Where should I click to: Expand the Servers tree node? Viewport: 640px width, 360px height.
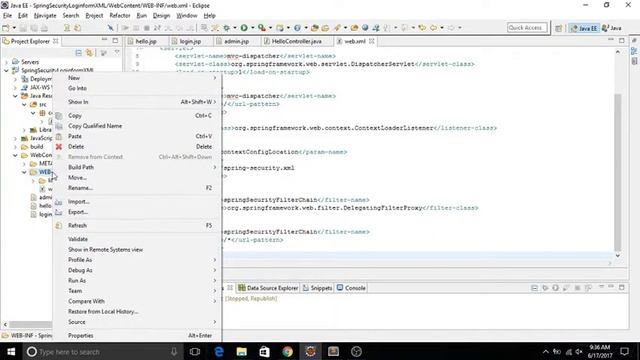click(x=6, y=62)
